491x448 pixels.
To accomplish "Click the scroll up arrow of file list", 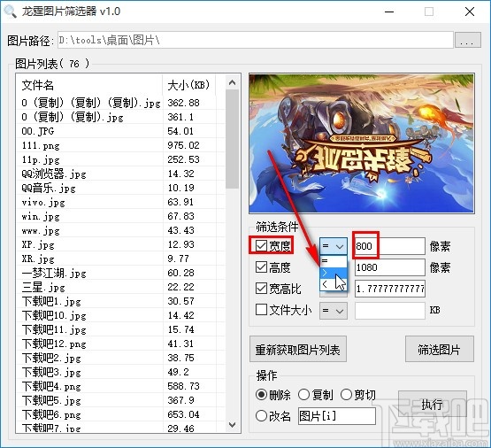I will point(232,82).
